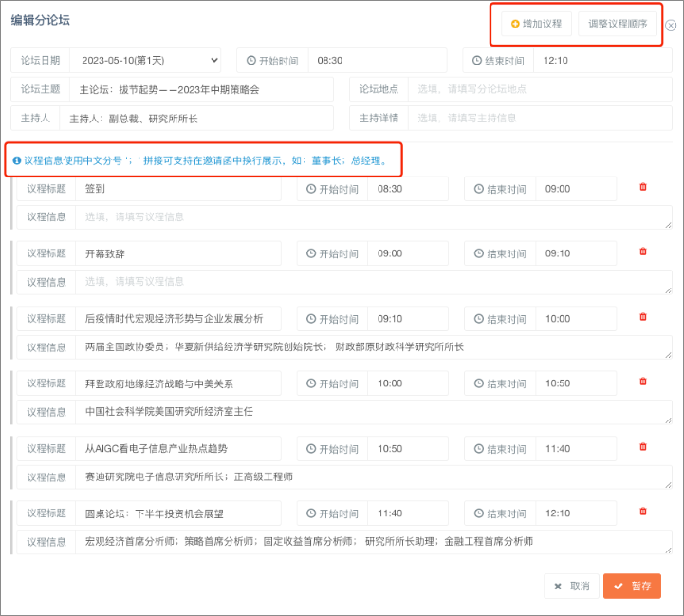Viewport: 684px width, 616px height.
Task: Click resize handle of 圆桌论坛 info textarea
Action: tap(668, 551)
